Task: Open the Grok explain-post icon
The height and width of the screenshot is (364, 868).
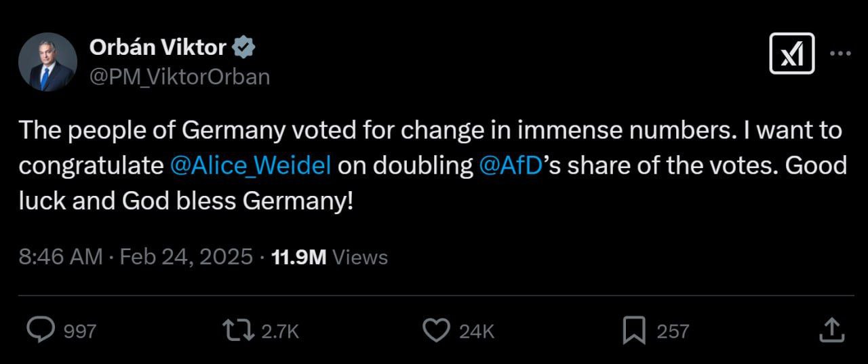Action: point(791,53)
